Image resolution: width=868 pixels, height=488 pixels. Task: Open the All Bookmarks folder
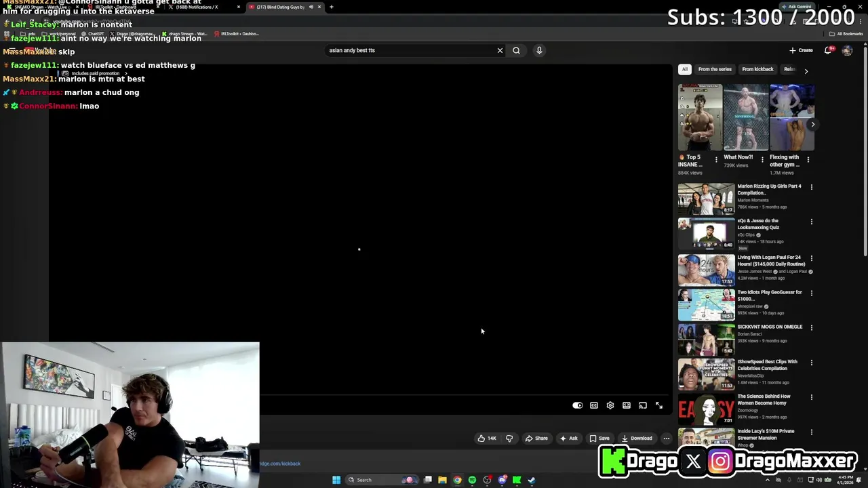coord(846,34)
